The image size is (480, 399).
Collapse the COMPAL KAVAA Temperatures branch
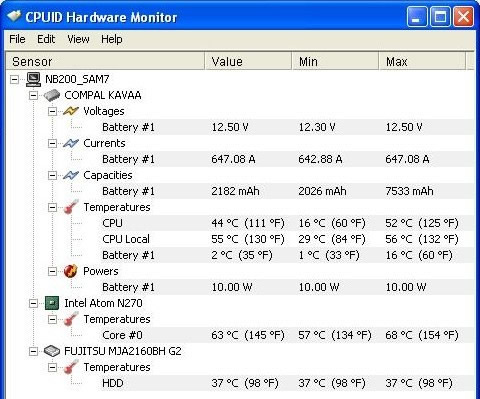pos(52,207)
